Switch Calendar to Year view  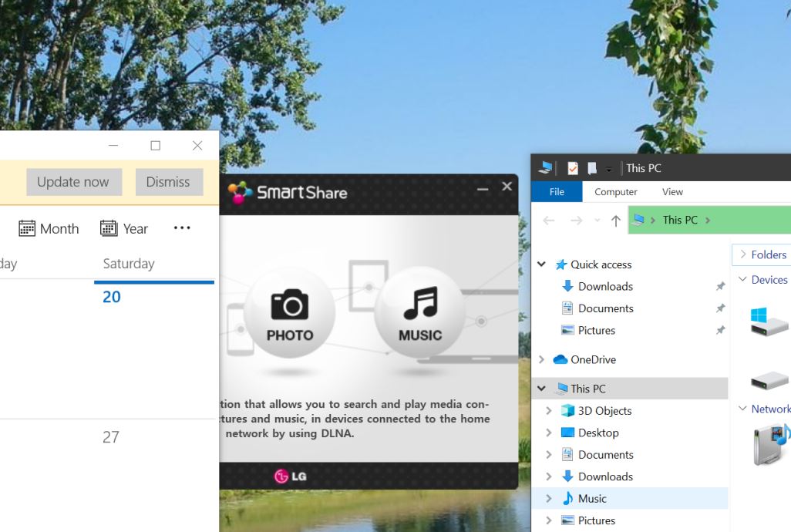click(123, 228)
